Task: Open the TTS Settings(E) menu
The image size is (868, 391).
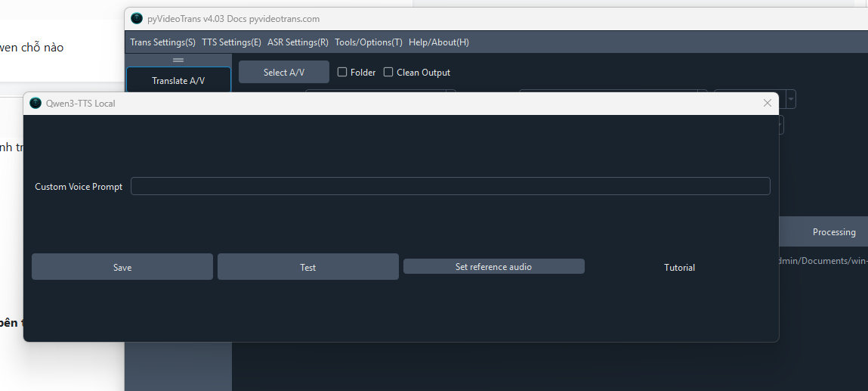Action: click(x=231, y=42)
